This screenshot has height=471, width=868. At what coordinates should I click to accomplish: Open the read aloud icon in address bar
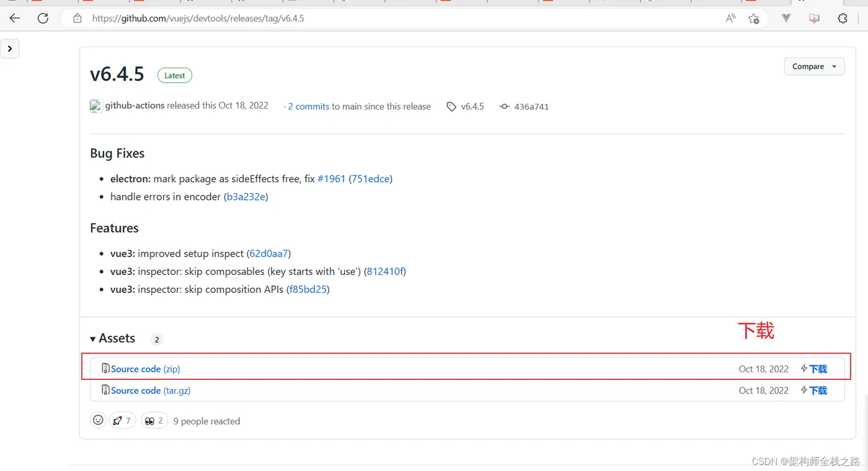[731, 19]
